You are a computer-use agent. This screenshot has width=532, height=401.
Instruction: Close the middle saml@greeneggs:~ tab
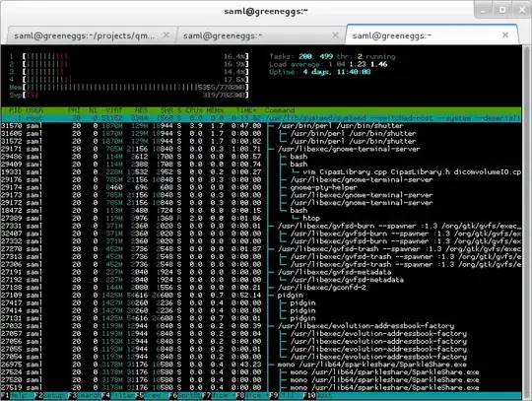pyautogui.click(x=335, y=34)
